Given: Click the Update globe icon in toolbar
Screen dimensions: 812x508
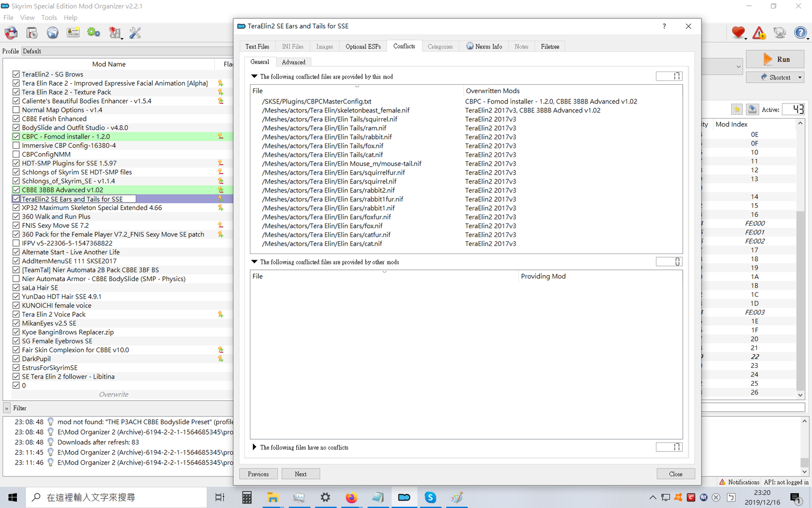Looking at the screenshot, I should tap(780, 32).
